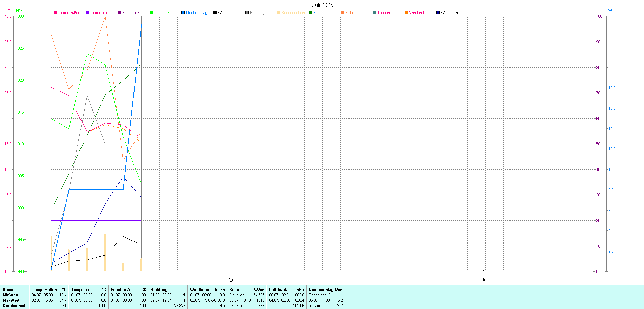
Task: Click the green Luftdruck legend square
Action: (x=151, y=13)
